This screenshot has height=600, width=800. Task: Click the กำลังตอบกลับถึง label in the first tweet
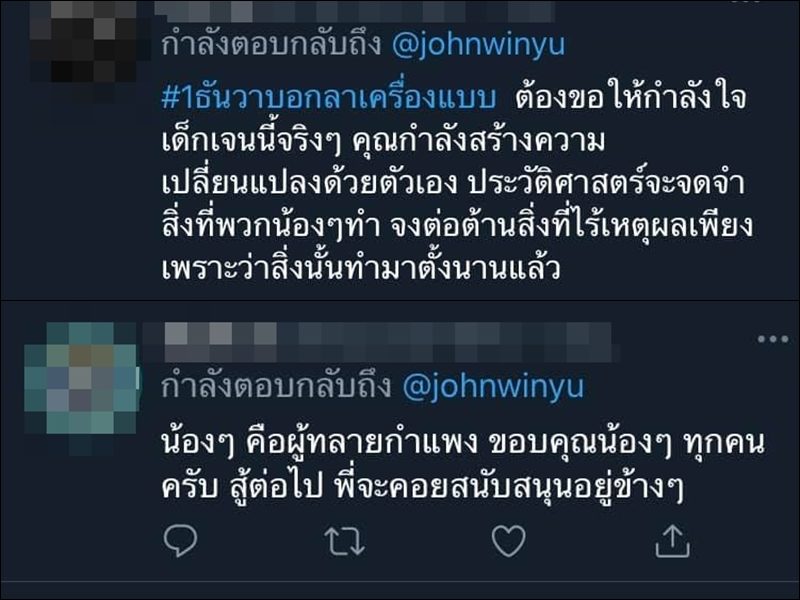coord(271,45)
